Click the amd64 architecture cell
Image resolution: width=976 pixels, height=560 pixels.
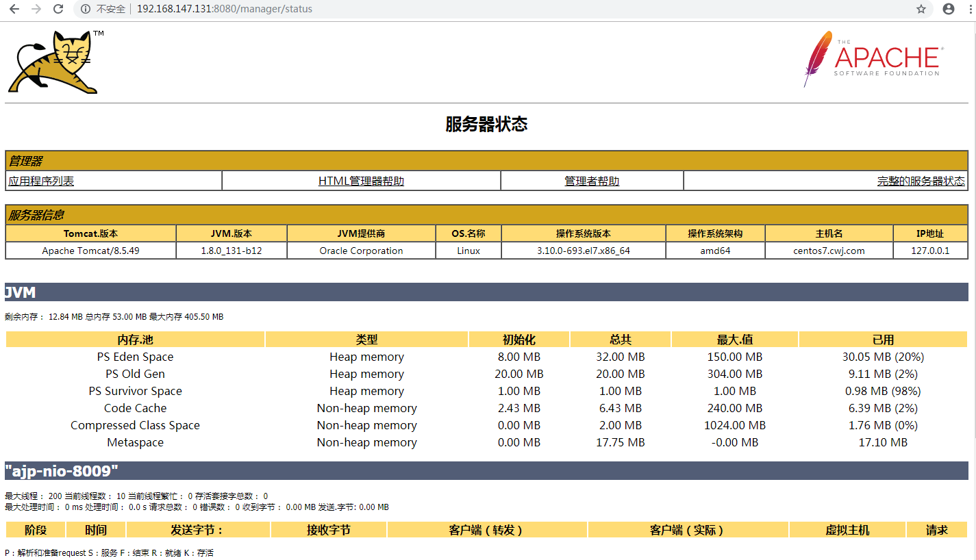(x=715, y=251)
